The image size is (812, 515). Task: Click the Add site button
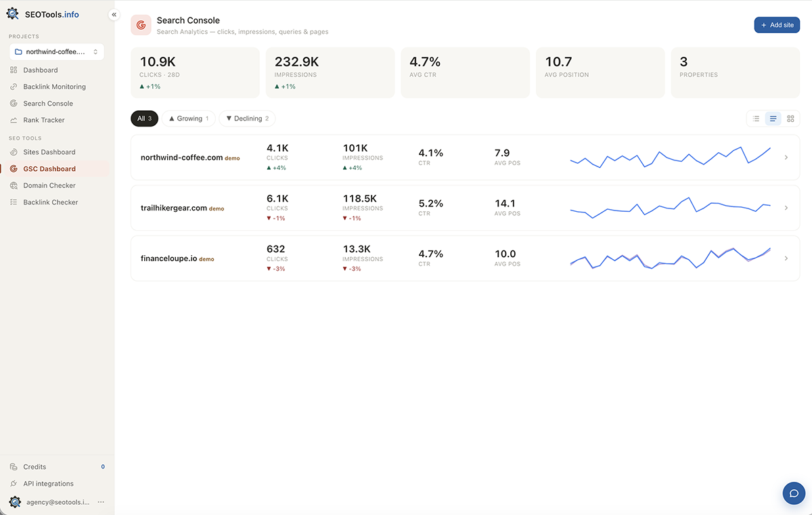click(777, 25)
